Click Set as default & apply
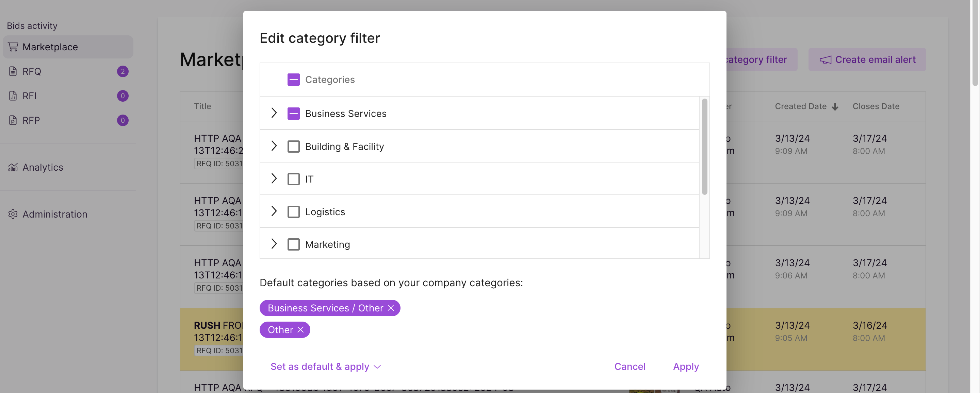The width and height of the screenshot is (980, 393). pyautogui.click(x=320, y=366)
